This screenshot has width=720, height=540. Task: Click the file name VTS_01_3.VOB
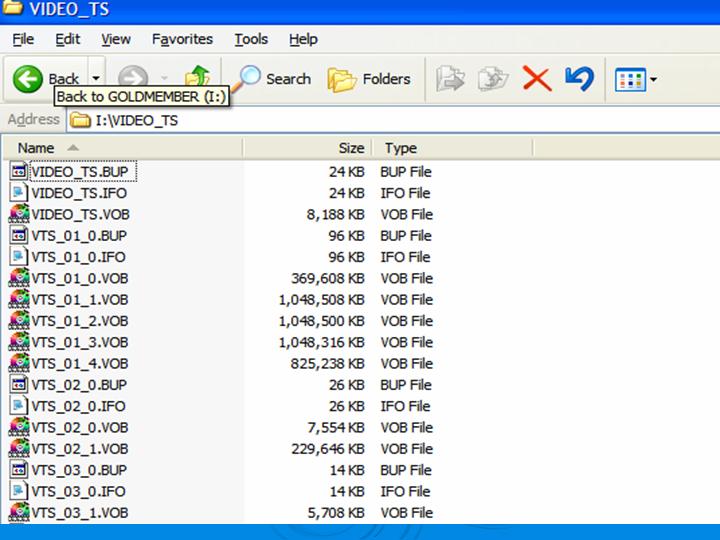pyautogui.click(x=80, y=342)
